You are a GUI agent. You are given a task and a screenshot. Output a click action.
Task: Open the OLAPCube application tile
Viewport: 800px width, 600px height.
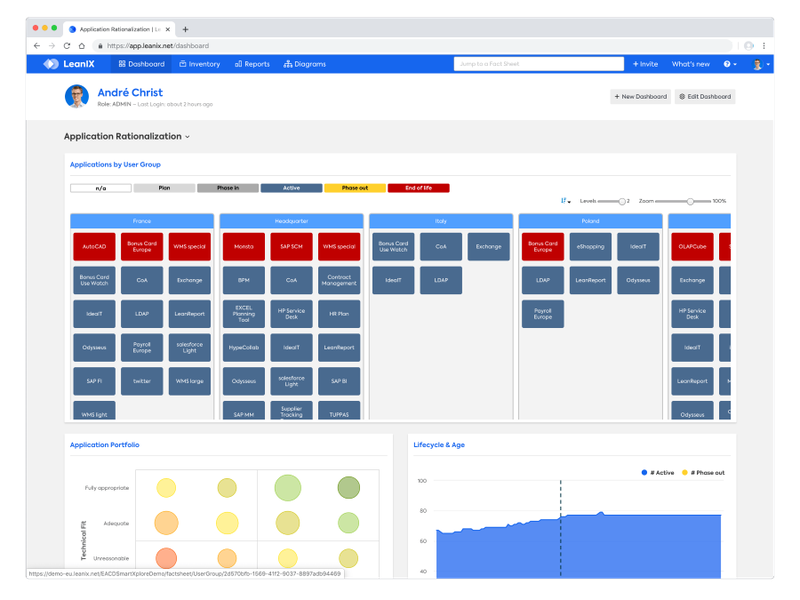(692, 246)
